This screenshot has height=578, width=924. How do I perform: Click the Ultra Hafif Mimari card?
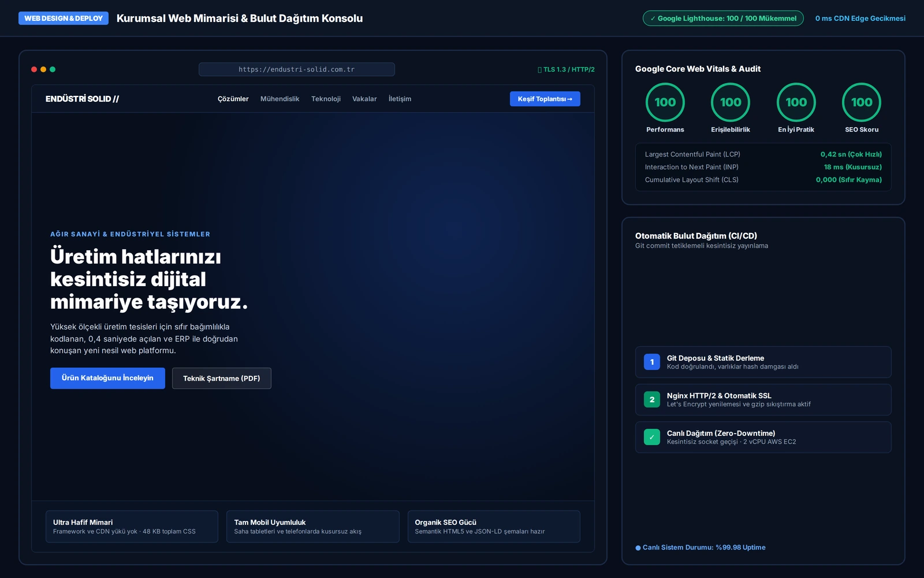click(132, 527)
